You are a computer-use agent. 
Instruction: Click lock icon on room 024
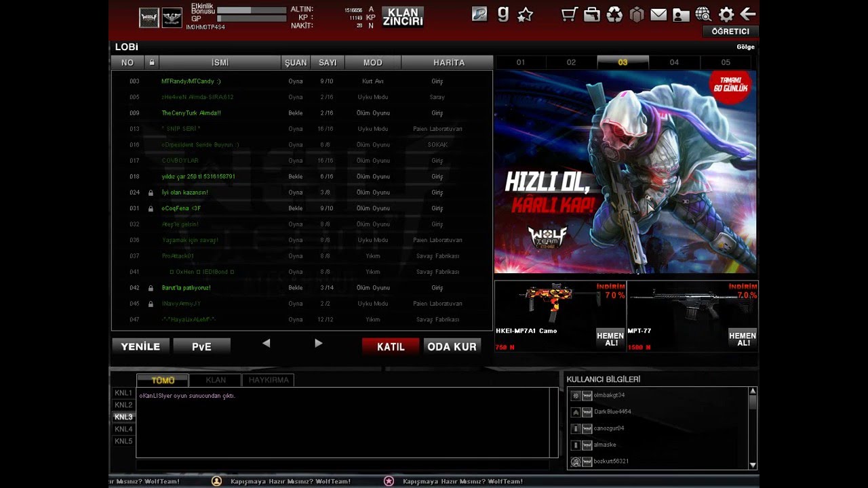coord(151,192)
